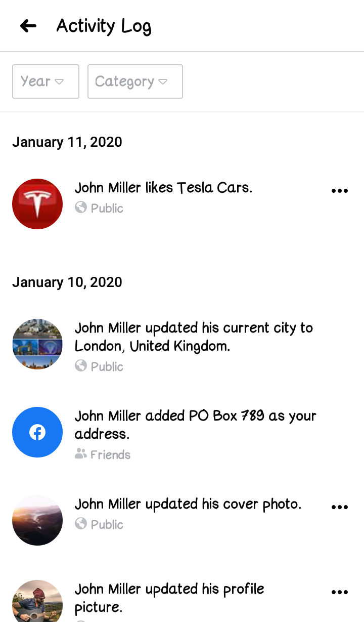This screenshot has width=364, height=622.
Task: Tap the Public globe icon under Tesla Cars
Action: [x=81, y=208]
